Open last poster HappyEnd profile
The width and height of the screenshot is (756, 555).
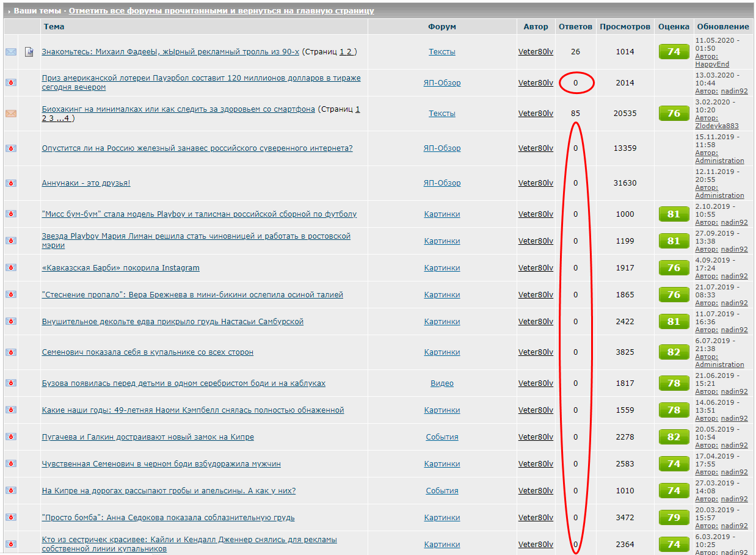tap(712, 64)
